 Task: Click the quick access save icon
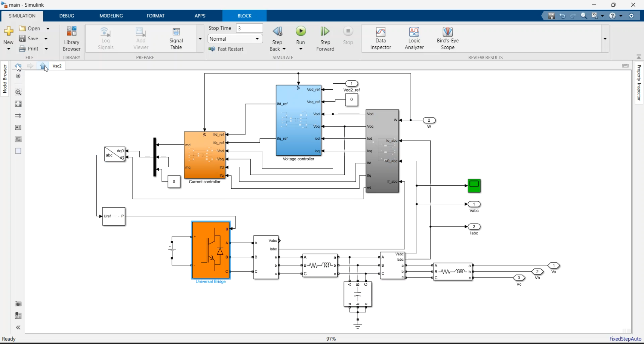pos(551,16)
